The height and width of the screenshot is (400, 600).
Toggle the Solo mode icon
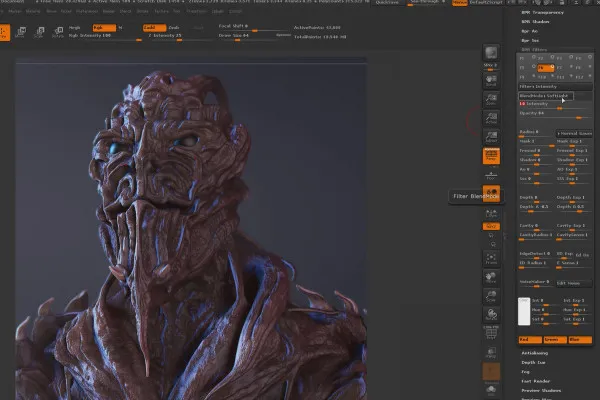[x=491, y=390]
